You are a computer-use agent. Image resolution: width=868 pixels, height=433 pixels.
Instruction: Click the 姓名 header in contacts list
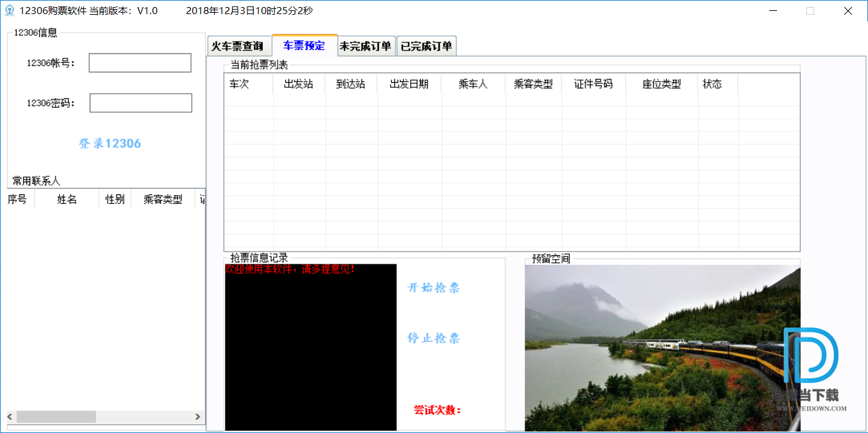coord(67,200)
